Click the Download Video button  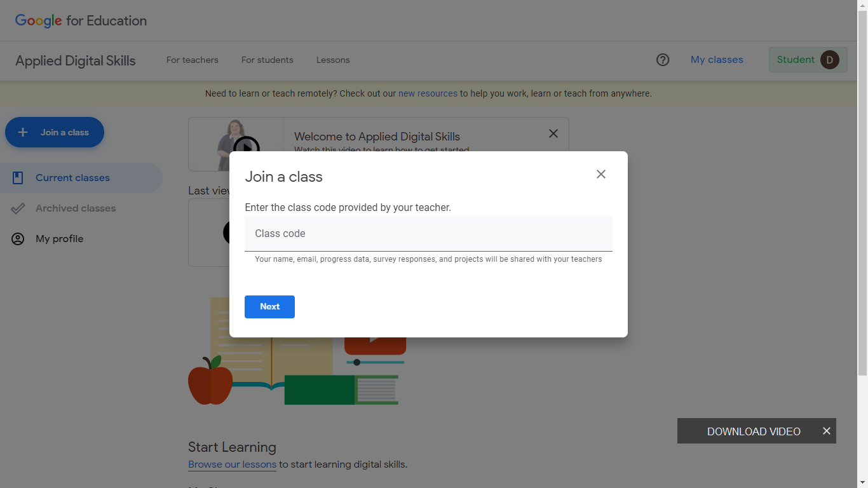[753, 431]
